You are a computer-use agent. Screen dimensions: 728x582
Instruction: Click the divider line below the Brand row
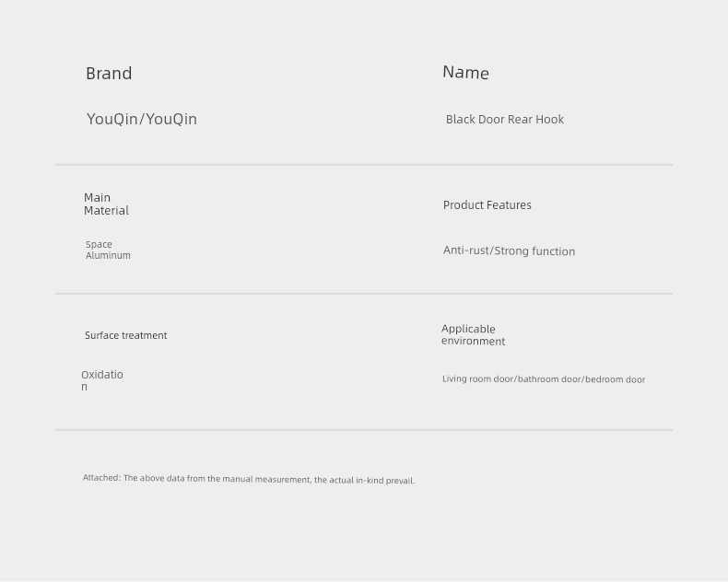tap(364, 165)
